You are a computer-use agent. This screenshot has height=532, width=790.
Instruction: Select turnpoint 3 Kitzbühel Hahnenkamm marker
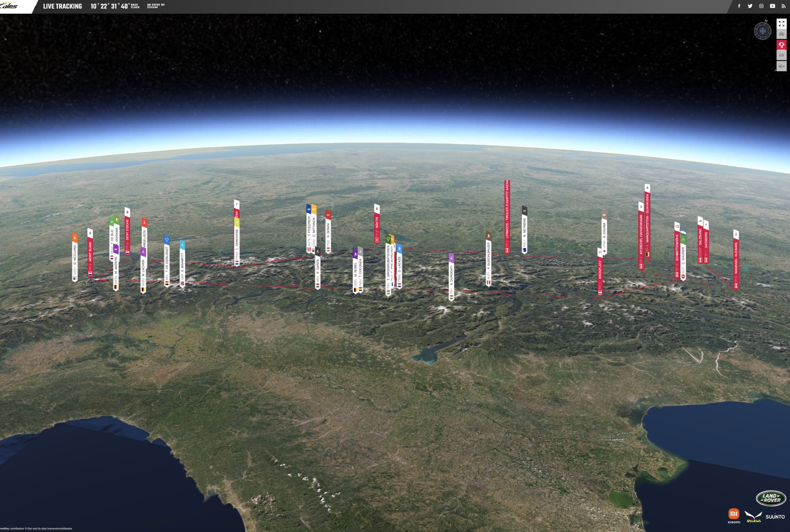[x=641, y=236]
